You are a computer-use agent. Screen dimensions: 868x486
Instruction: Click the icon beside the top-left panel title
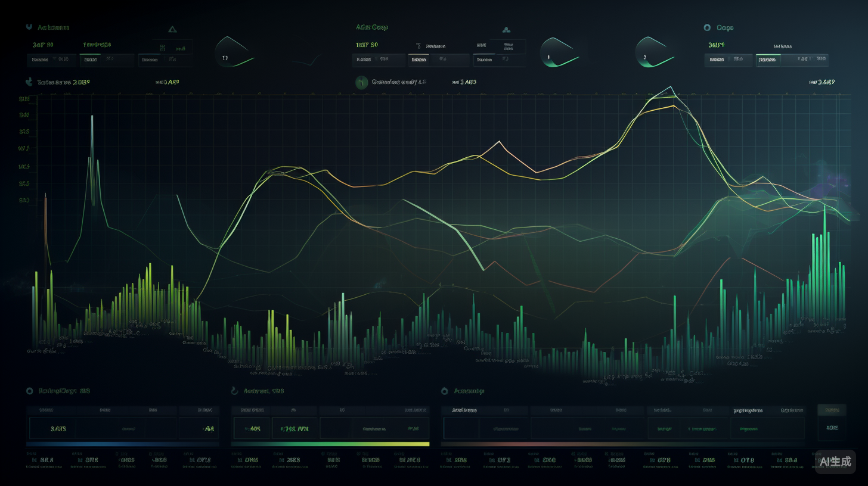(x=29, y=27)
